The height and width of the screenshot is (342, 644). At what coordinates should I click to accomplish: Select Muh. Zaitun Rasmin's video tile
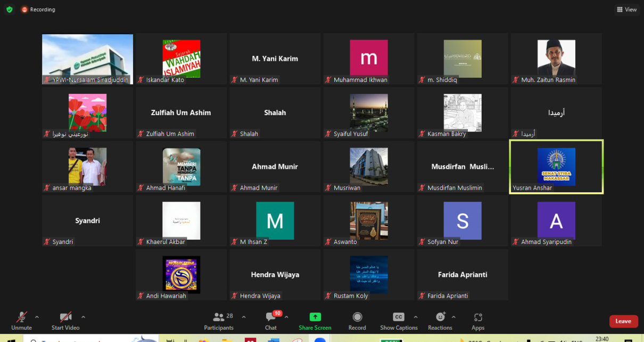[556, 59]
